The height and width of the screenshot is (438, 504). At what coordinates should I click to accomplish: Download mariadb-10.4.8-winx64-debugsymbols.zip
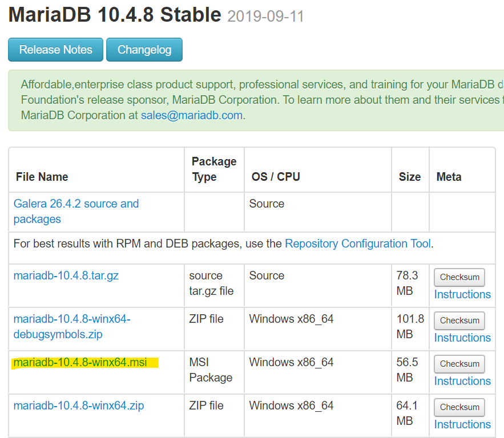pos(72,327)
